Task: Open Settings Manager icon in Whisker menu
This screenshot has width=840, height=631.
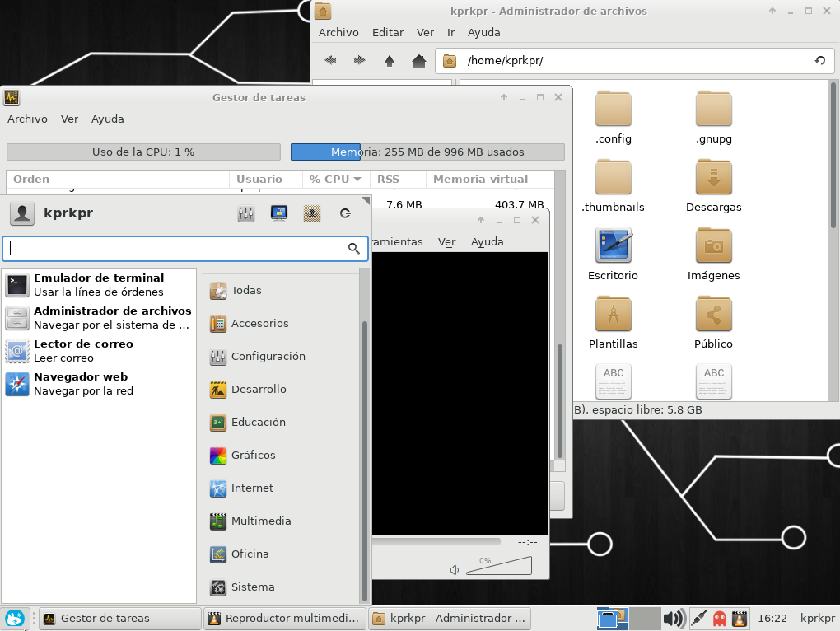Action: pos(245,213)
